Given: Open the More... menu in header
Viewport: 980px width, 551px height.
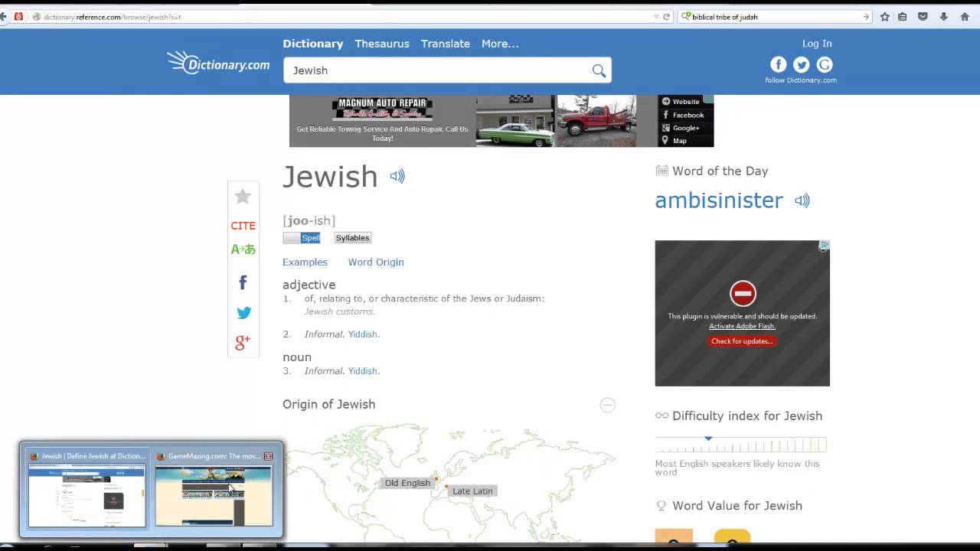Looking at the screenshot, I should pyautogui.click(x=500, y=44).
